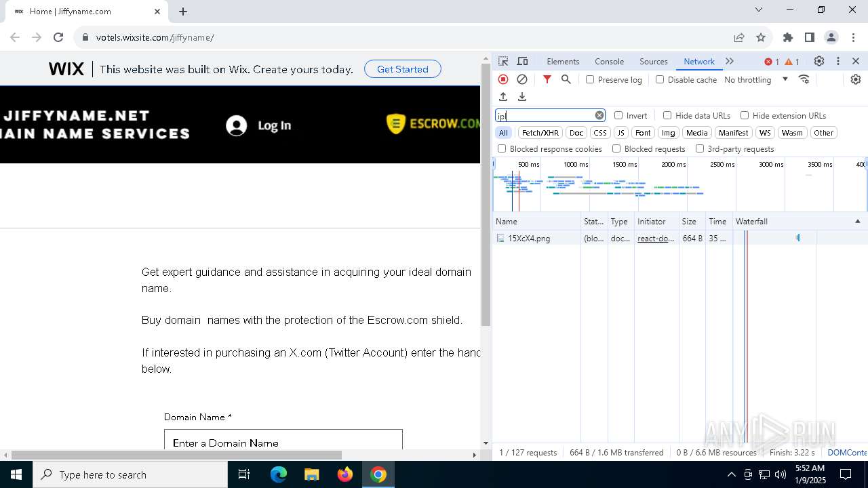868x488 pixels.
Task: Go back in browser history
Action: pyautogui.click(x=15, y=37)
